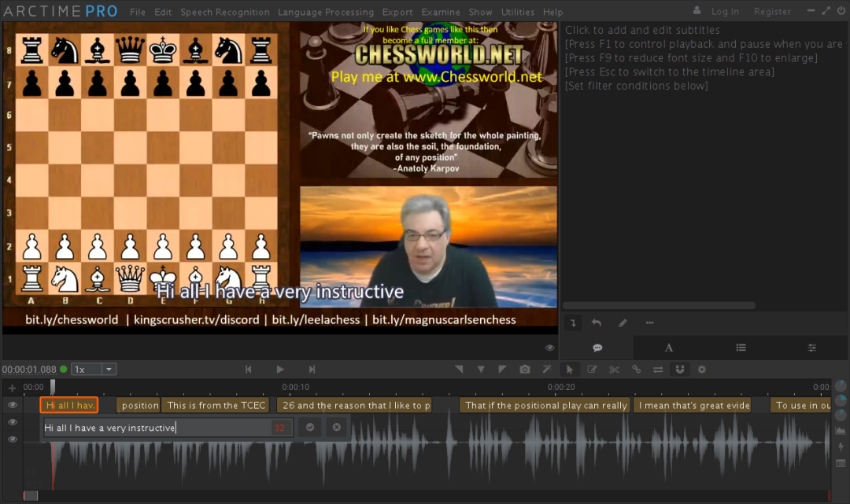Open the Help menu

coord(553,12)
